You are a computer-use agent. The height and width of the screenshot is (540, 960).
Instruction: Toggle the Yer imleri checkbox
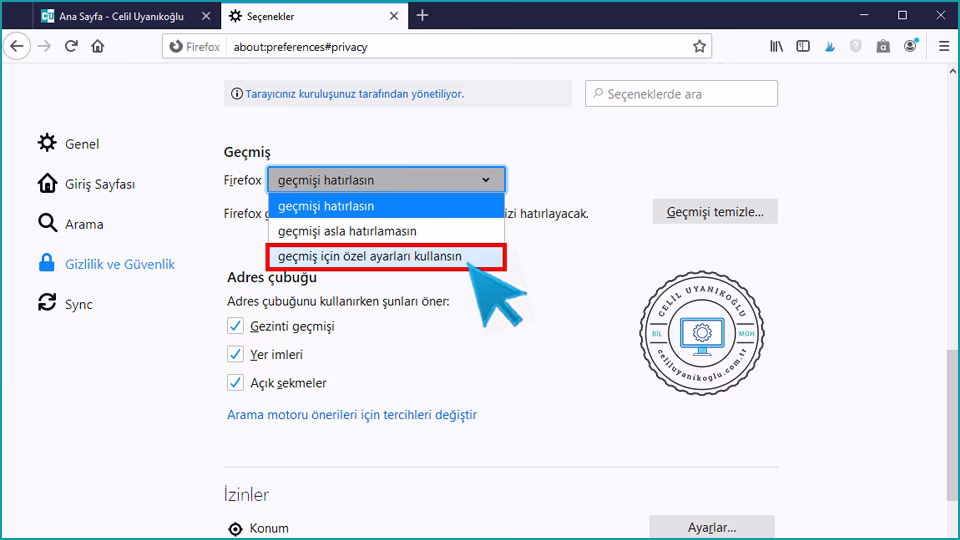tap(235, 354)
